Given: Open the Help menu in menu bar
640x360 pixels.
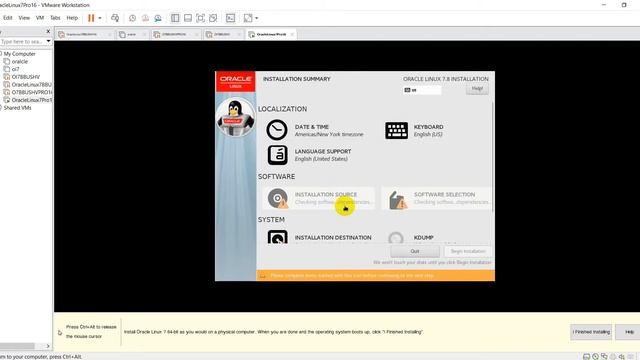Looking at the screenshot, I should point(72,18).
